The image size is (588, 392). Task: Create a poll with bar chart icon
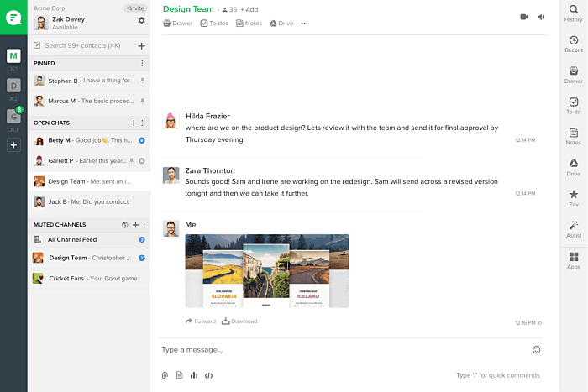(x=194, y=375)
